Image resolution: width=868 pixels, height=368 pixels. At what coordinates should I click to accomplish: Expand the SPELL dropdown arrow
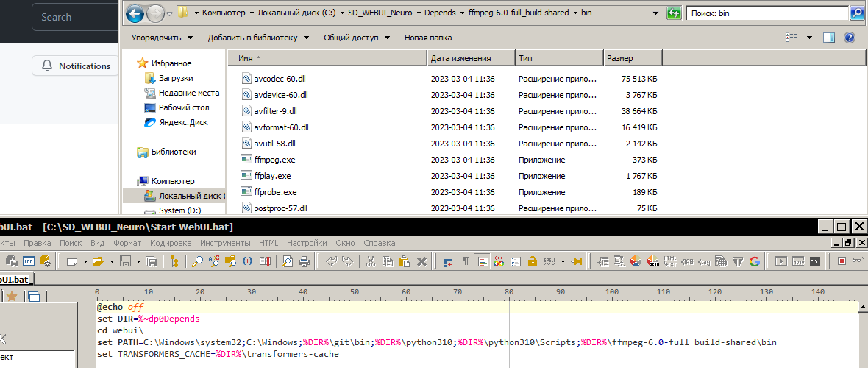[563, 261]
